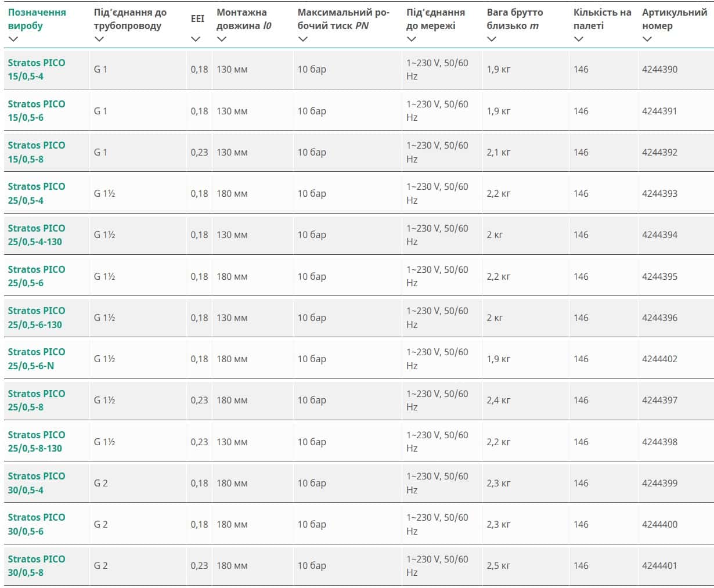Select the Stratos PICO 25/0,5-6-130 link
Image resolution: width=714 pixels, height=588 pixels.
click(x=36, y=318)
